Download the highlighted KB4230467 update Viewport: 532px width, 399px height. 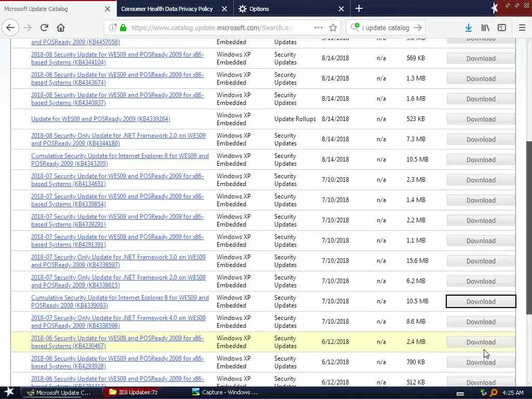pos(481,342)
